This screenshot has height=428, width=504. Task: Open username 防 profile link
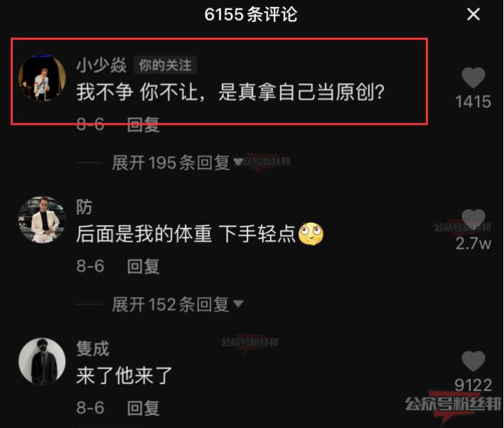(84, 207)
